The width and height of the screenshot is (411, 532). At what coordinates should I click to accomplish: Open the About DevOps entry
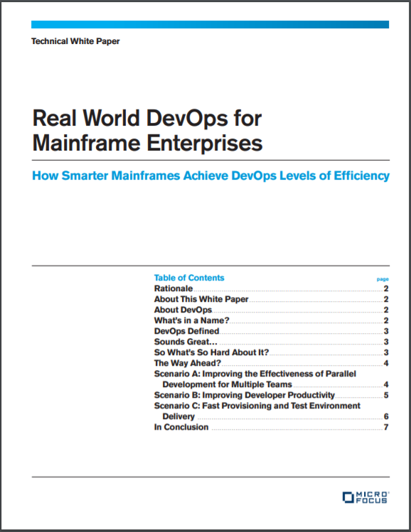[271, 310]
